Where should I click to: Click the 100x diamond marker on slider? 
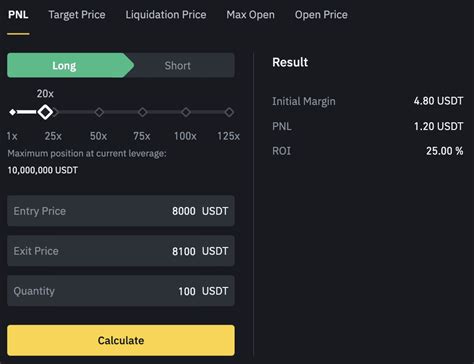[x=186, y=112]
